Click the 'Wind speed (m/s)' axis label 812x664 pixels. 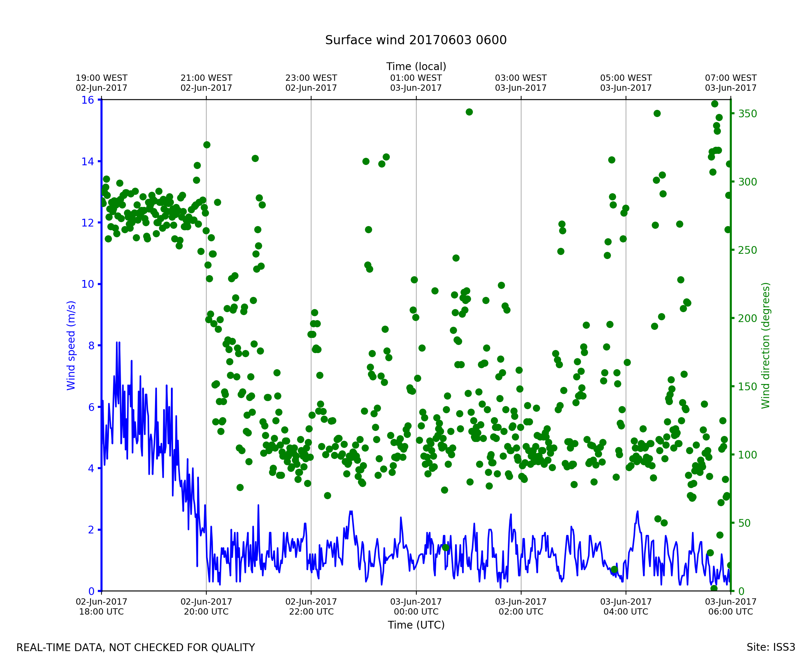(71, 345)
